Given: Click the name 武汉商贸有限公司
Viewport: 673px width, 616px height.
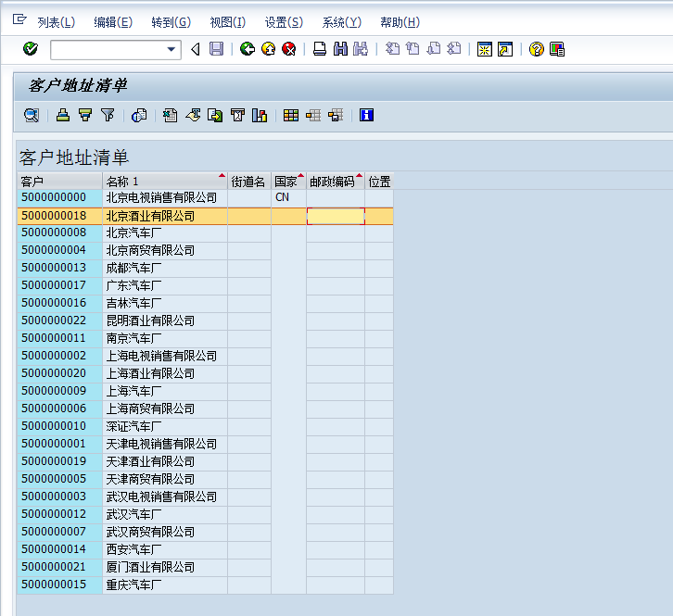Looking at the screenshot, I should (x=150, y=533).
